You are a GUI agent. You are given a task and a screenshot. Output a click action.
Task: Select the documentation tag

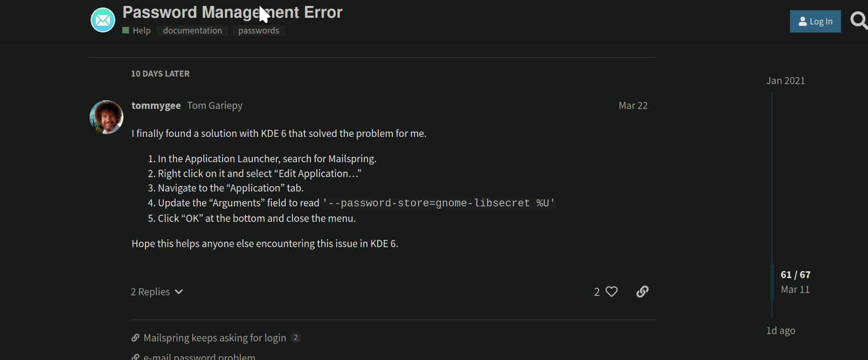(x=192, y=30)
